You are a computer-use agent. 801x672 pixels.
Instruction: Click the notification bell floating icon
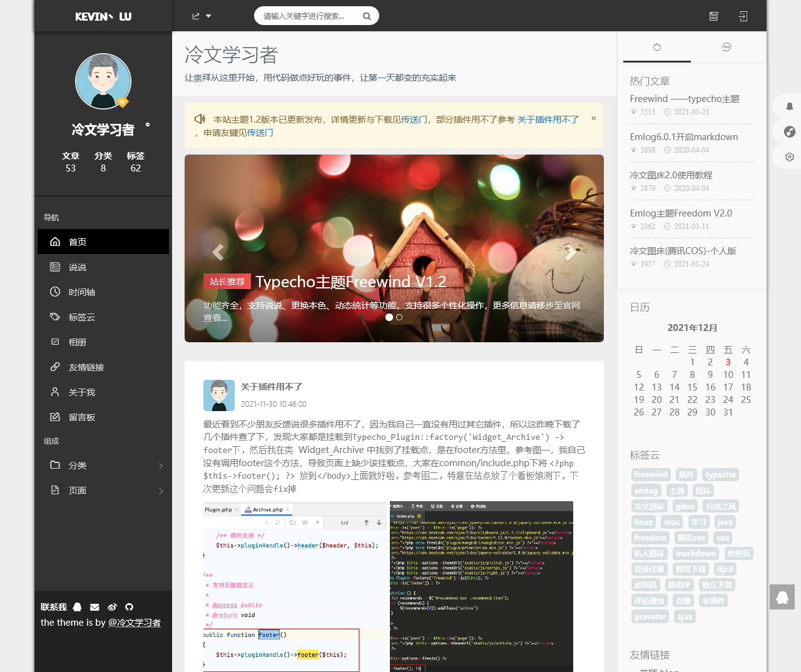pyautogui.click(x=790, y=106)
